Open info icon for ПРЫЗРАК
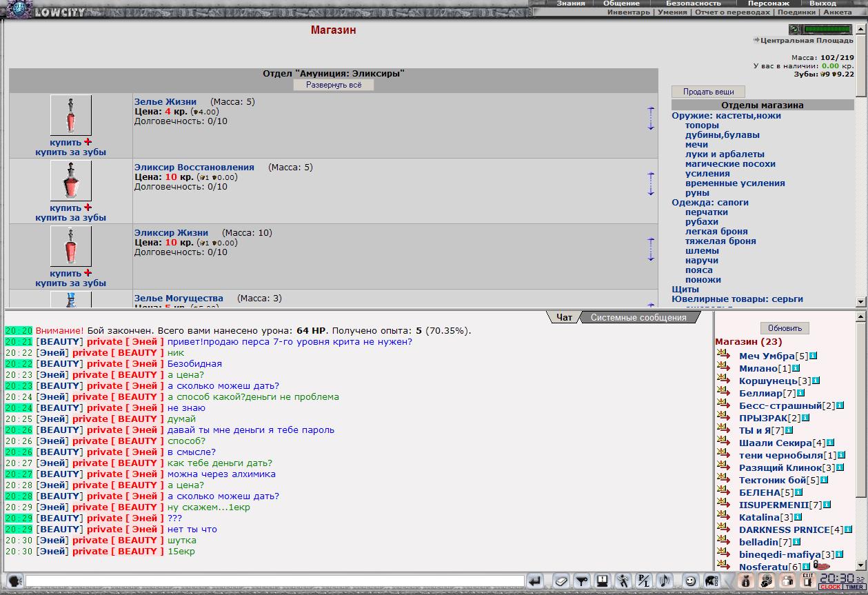The image size is (868, 595). tap(805, 418)
